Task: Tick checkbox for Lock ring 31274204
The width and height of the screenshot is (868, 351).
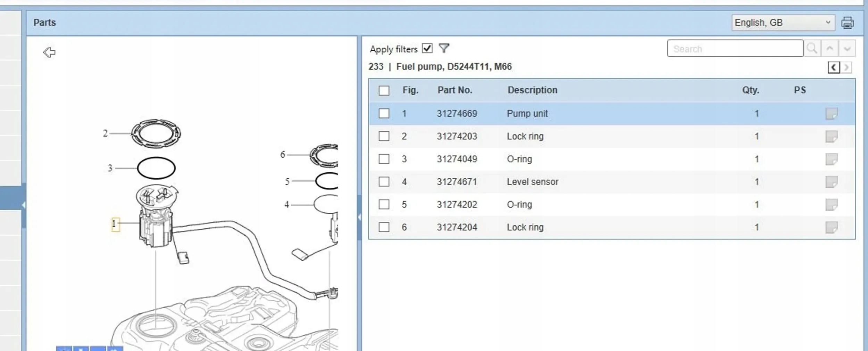Action: [384, 227]
